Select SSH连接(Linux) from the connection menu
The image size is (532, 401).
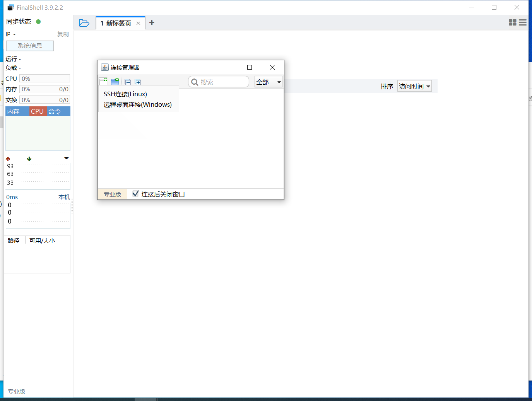(125, 94)
